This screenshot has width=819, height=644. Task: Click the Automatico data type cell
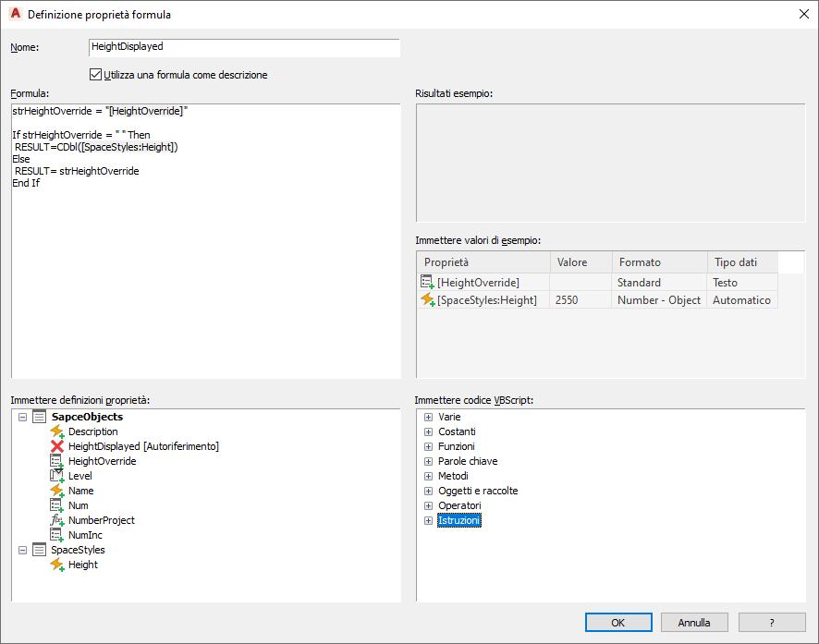[742, 300]
